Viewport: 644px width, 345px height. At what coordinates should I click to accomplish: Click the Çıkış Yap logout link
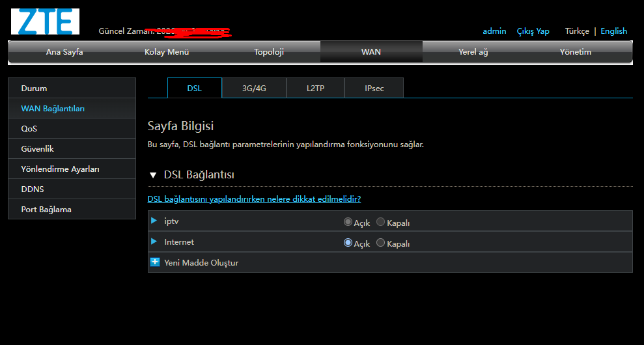[533, 31]
